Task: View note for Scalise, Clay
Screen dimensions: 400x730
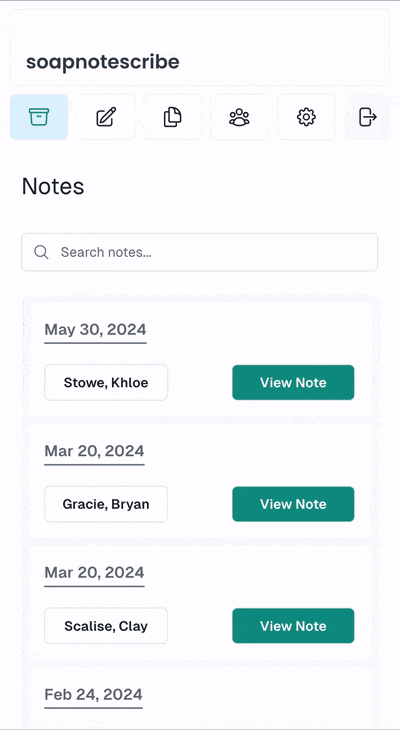Action: [293, 626]
